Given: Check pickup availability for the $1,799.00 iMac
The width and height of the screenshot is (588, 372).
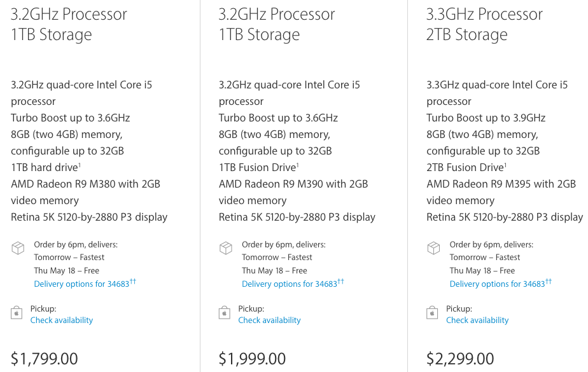Looking at the screenshot, I should pyautogui.click(x=62, y=320).
